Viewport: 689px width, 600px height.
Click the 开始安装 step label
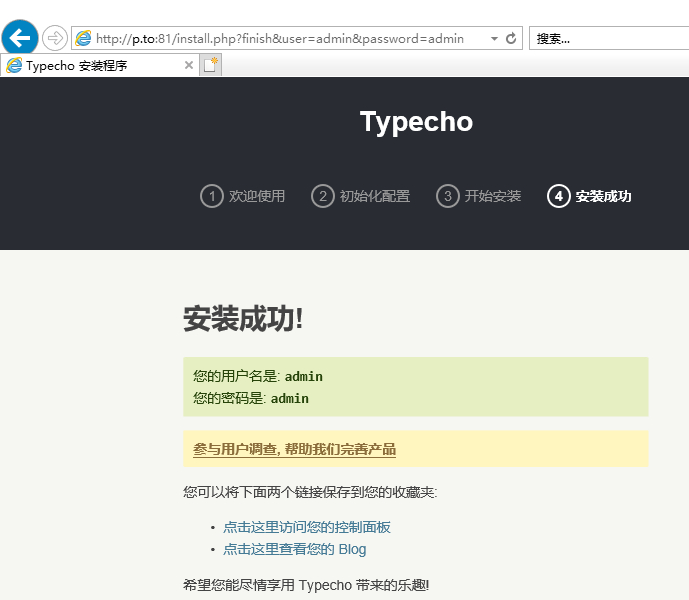pos(493,196)
